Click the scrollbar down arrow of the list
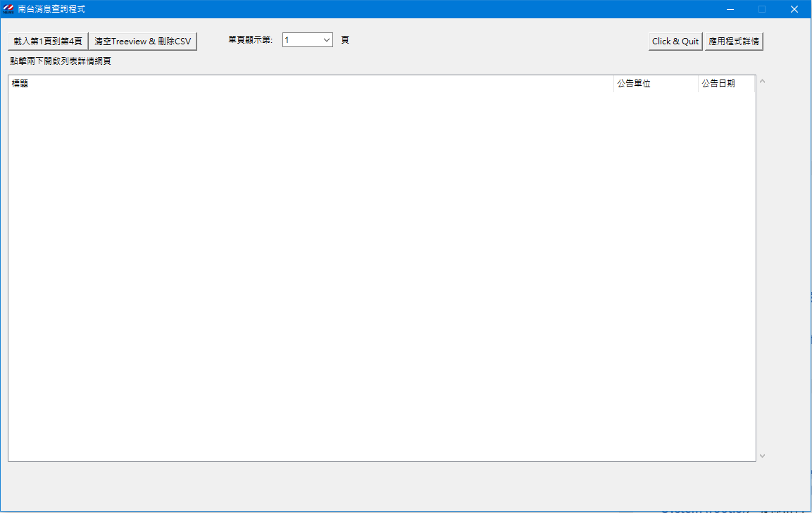 pyautogui.click(x=762, y=455)
